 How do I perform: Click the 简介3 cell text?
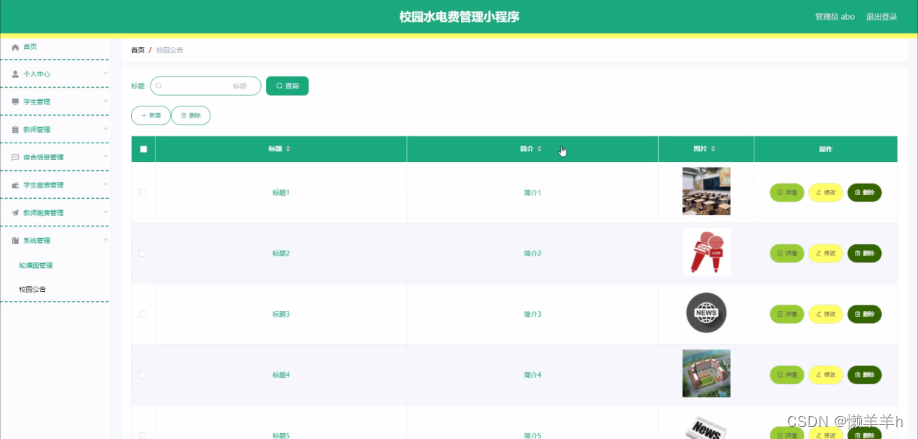click(x=532, y=314)
